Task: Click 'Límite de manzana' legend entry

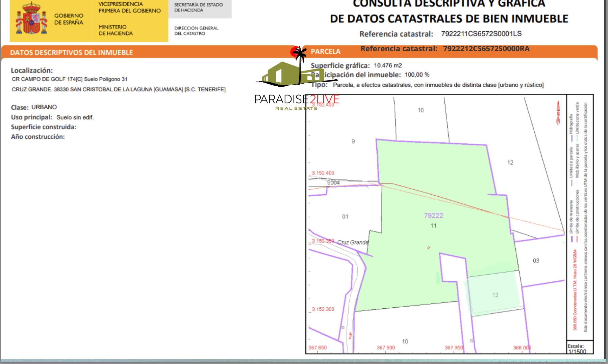Action: [571, 221]
